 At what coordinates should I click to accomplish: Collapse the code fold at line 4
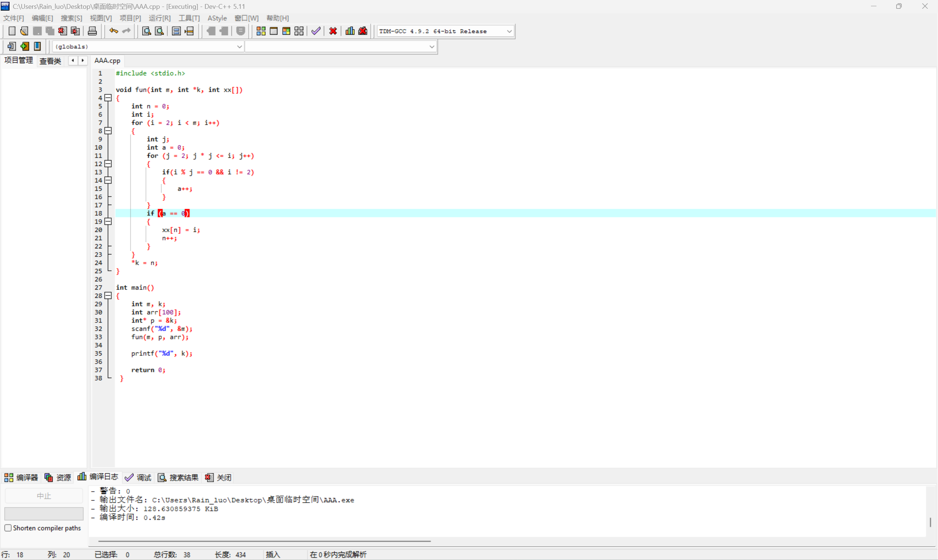point(108,98)
